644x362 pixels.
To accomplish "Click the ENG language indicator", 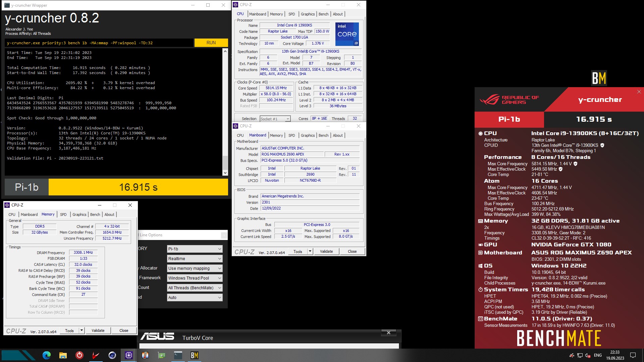I will (x=598, y=355).
